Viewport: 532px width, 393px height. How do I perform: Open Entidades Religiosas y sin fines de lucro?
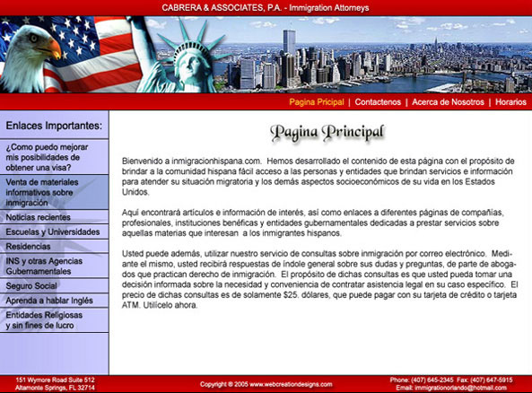coord(55,320)
